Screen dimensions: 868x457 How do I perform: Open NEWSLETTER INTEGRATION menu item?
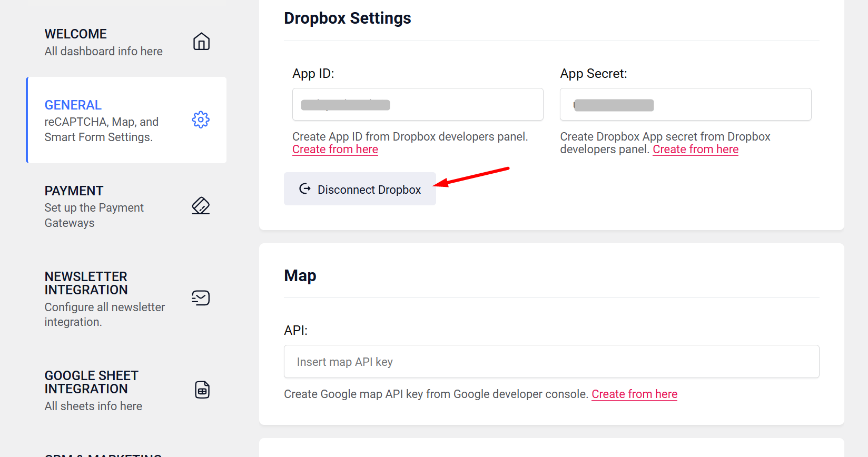coord(127,299)
